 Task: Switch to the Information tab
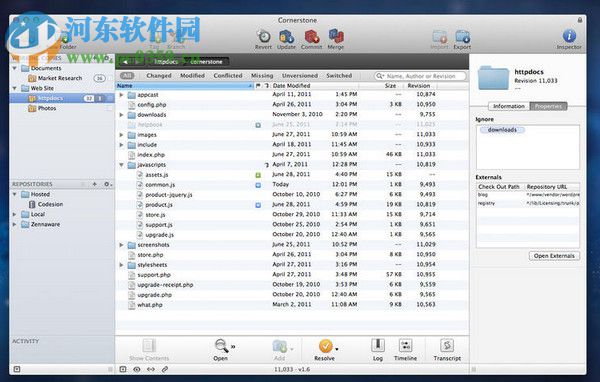click(509, 106)
